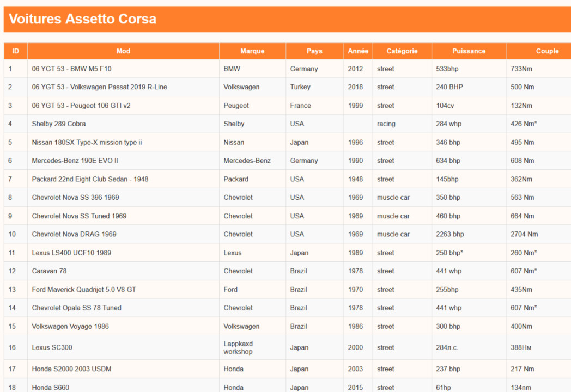Click the '2263 bhp' power value

pos(449,234)
